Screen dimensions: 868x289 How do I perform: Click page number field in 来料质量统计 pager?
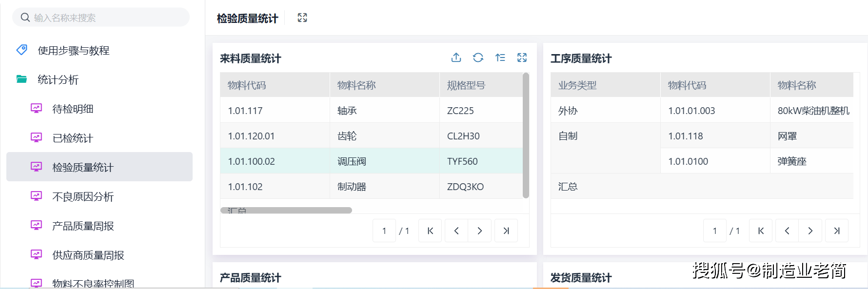pos(384,231)
